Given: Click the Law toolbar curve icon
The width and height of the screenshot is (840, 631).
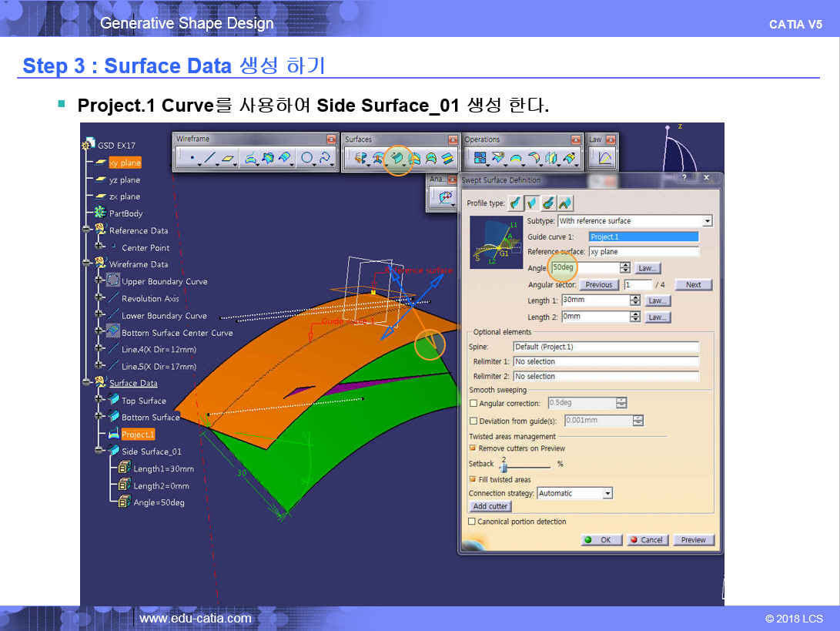Looking at the screenshot, I should click(604, 159).
